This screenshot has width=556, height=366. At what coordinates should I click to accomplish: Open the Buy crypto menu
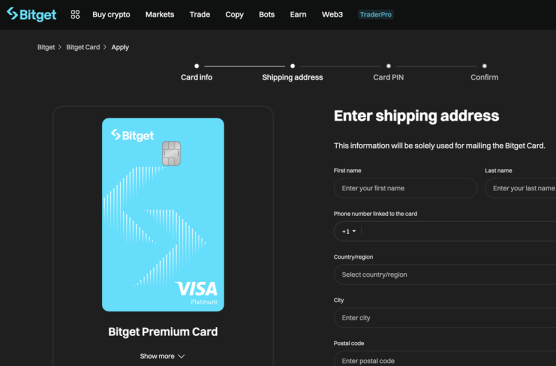[x=111, y=15]
